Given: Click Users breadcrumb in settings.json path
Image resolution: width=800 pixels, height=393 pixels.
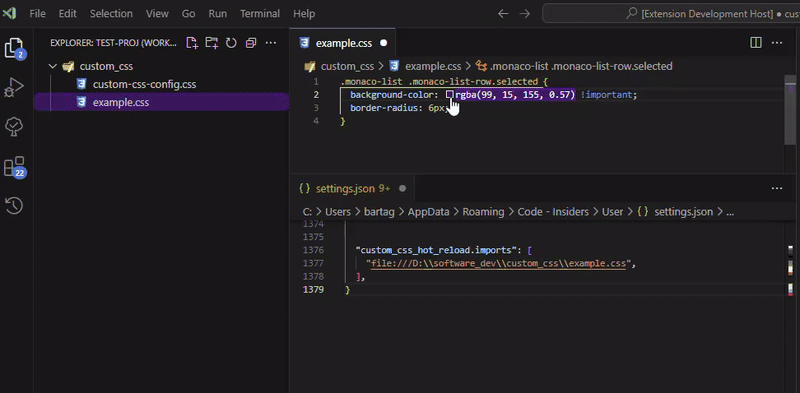Looking at the screenshot, I should coord(337,212).
